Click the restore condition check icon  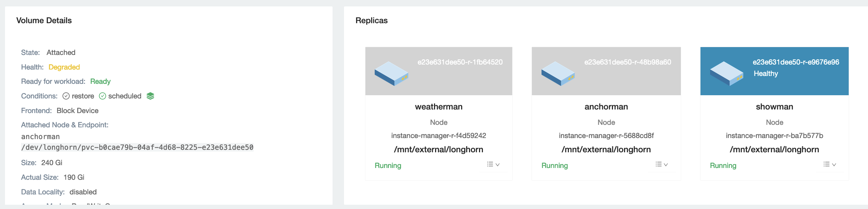66,96
